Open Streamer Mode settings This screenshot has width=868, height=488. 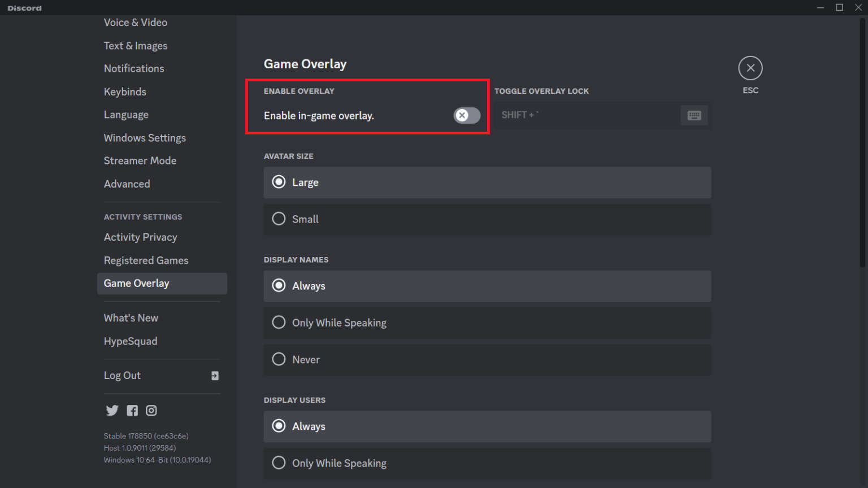pos(140,160)
